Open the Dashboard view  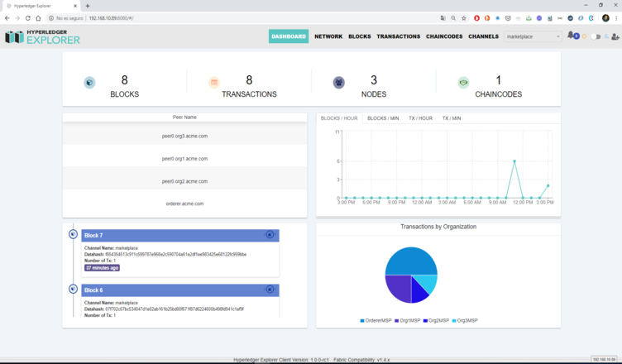289,36
